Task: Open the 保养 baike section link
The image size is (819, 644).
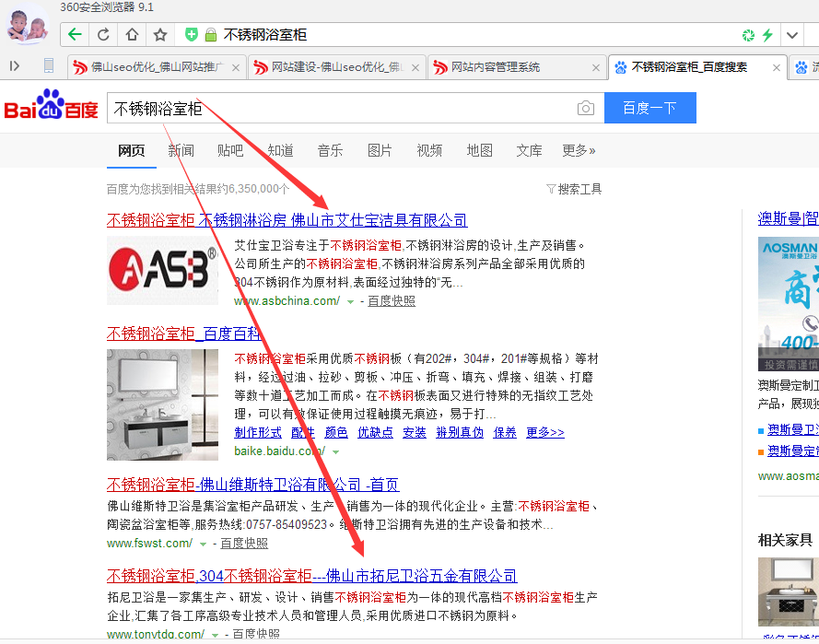Action: tap(505, 432)
